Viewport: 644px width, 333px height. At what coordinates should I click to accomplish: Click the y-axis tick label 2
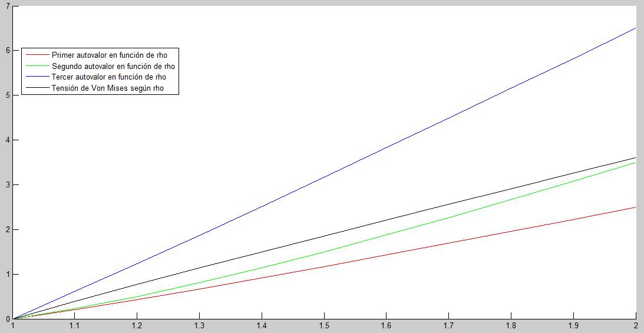coord(8,230)
